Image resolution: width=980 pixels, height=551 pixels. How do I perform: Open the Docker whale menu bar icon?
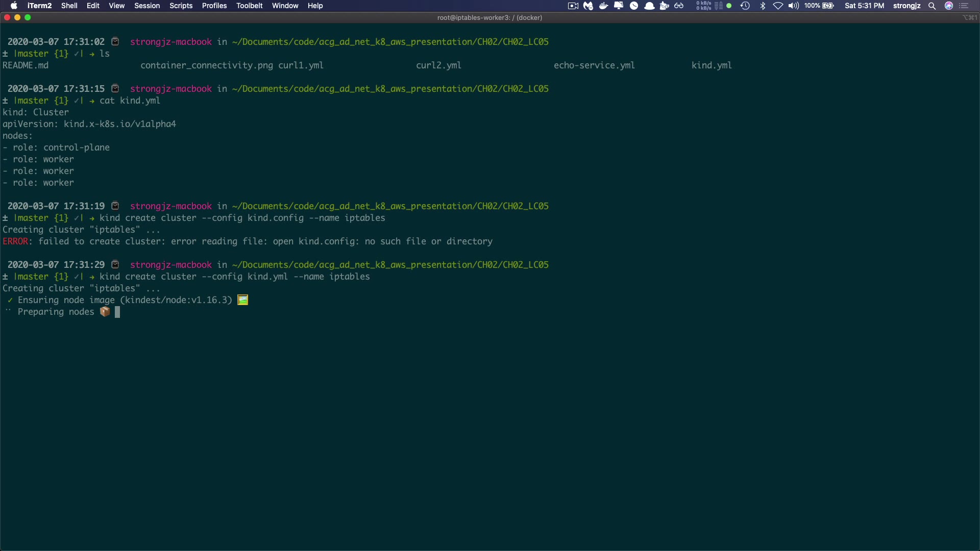[603, 6]
